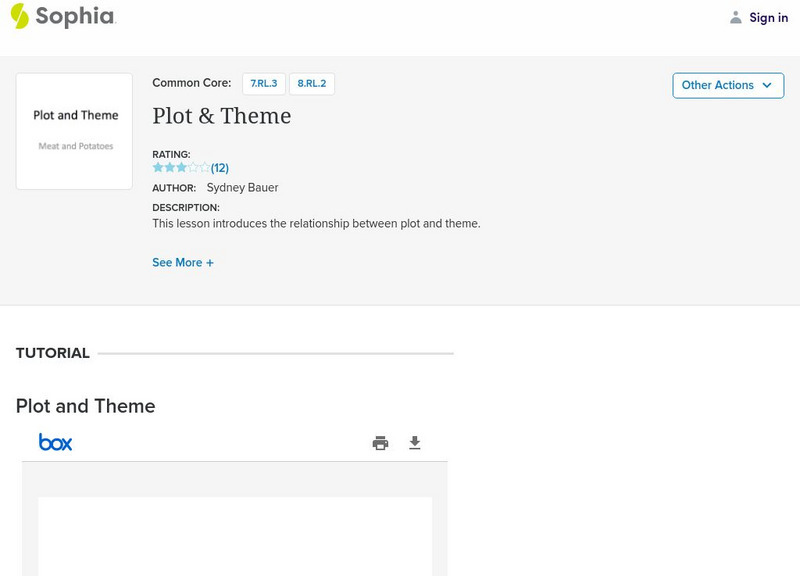This screenshot has height=576, width=800.
Task: Click the Sign in link
Action: tap(768, 18)
